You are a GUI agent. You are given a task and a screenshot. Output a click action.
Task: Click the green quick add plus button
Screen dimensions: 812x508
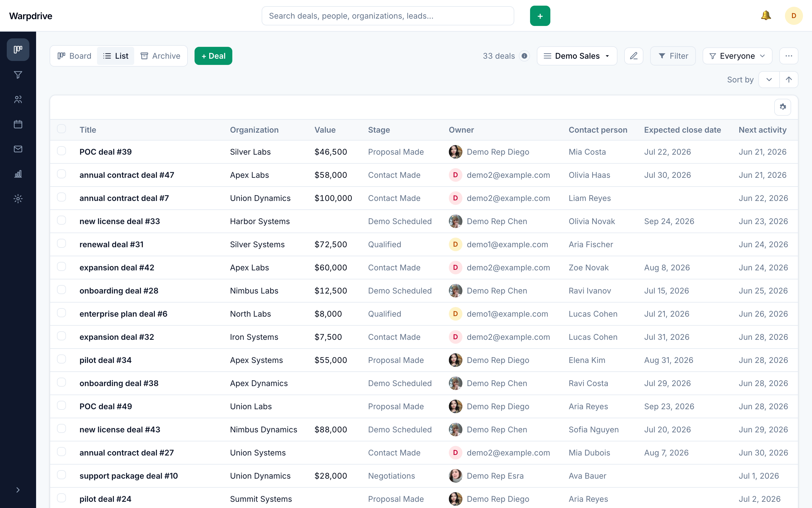coord(540,16)
